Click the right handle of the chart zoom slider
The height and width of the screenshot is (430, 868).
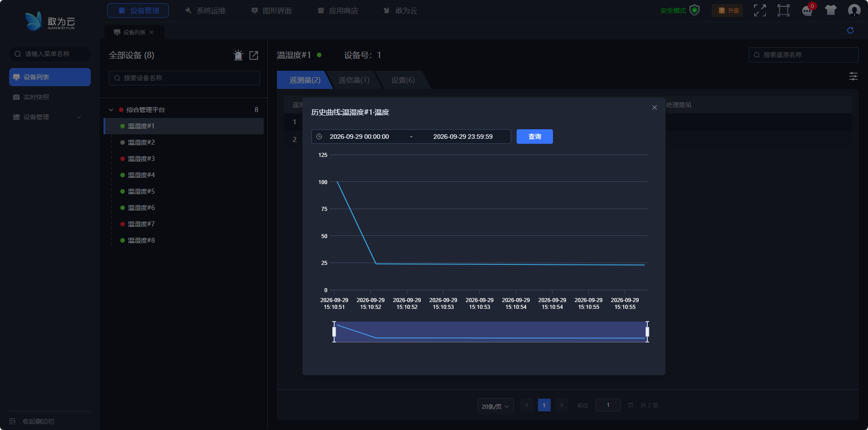[647, 332]
